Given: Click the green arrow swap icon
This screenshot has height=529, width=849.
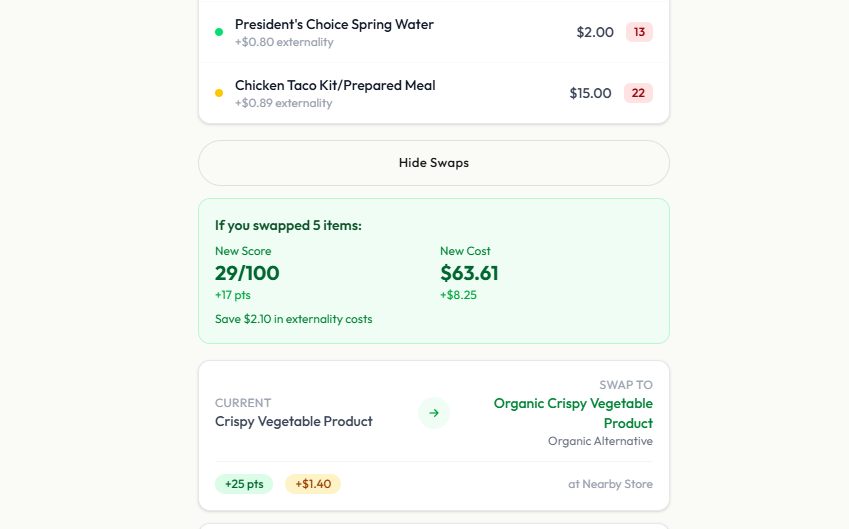Looking at the screenshot, I should (x=433, y=413).
